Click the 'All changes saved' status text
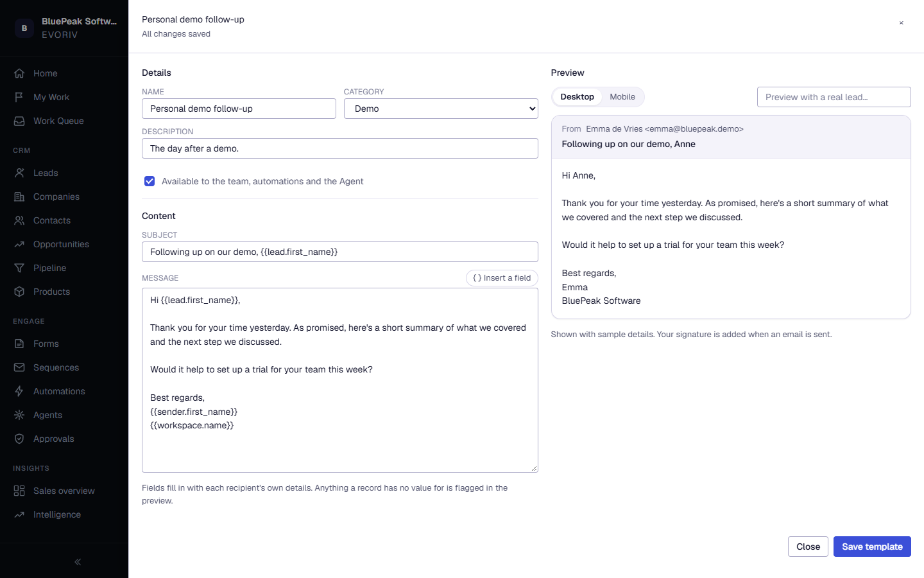This screenshot has height=578, width=924. 176,34
